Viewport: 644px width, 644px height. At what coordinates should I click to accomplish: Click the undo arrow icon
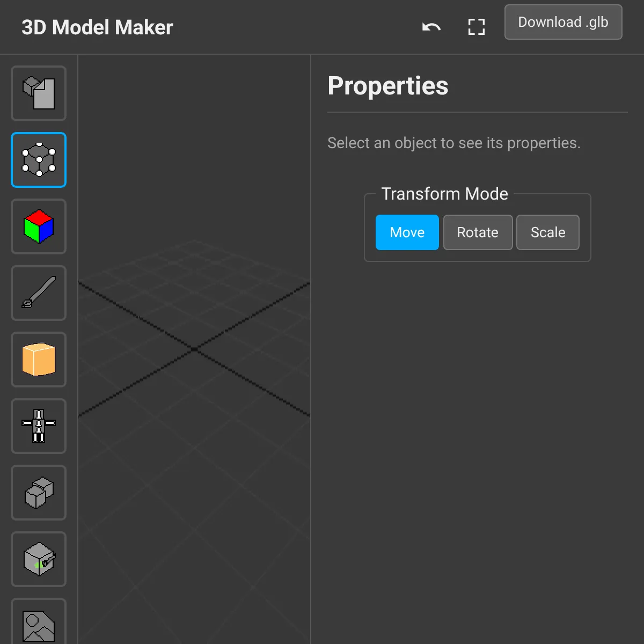click(x=431, y=27)
